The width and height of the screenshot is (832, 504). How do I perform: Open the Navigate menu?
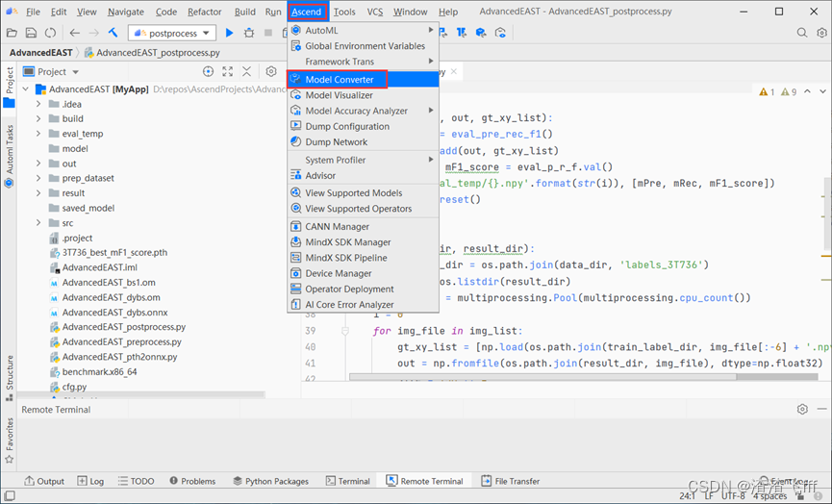(x=126, y=12)
